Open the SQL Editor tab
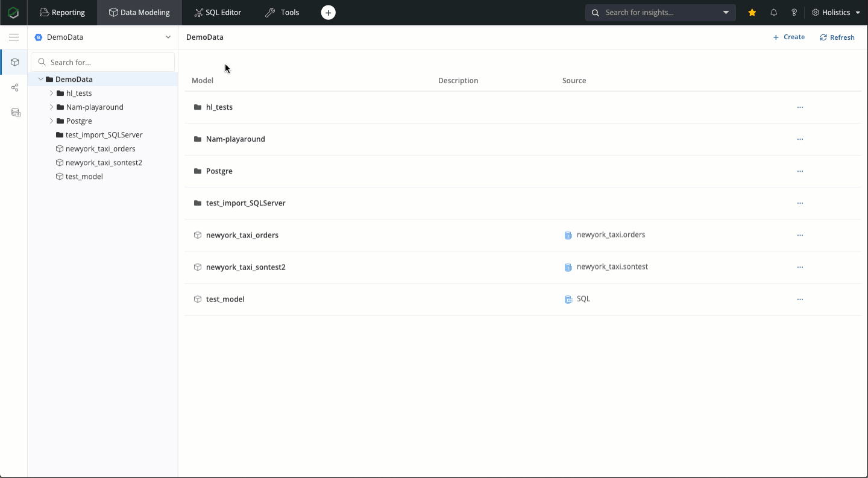Image resolution: width=868 pixels, height=478 pixels. [218, 13]
